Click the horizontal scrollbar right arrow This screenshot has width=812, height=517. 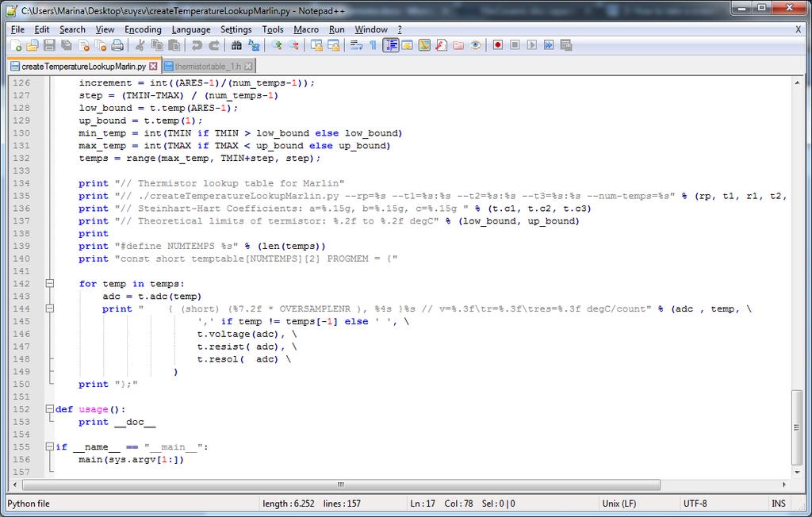(784, 484)
